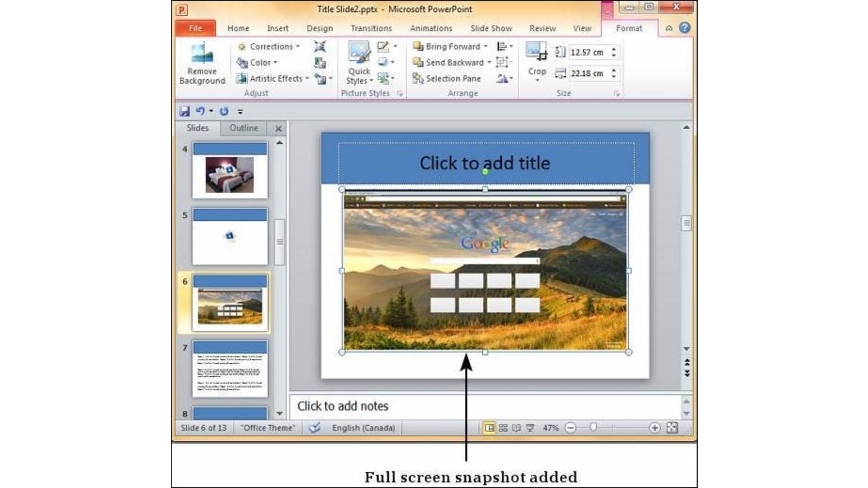Click the Compress Pictures icon
Image resolution: width=868 pixels, height=488 pixels.
(320, 47)
